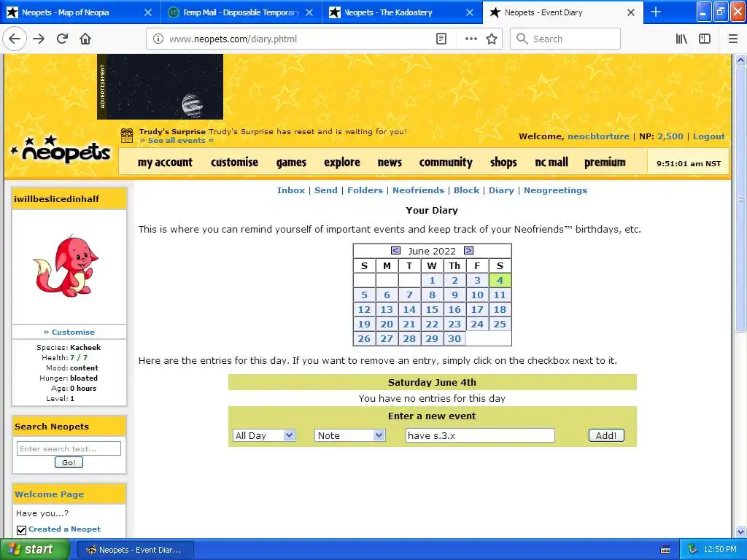Toggle the Created a Neopet checkbox
Image resolution: width=747 pixels, height=560 pixels.
(21, 530)
